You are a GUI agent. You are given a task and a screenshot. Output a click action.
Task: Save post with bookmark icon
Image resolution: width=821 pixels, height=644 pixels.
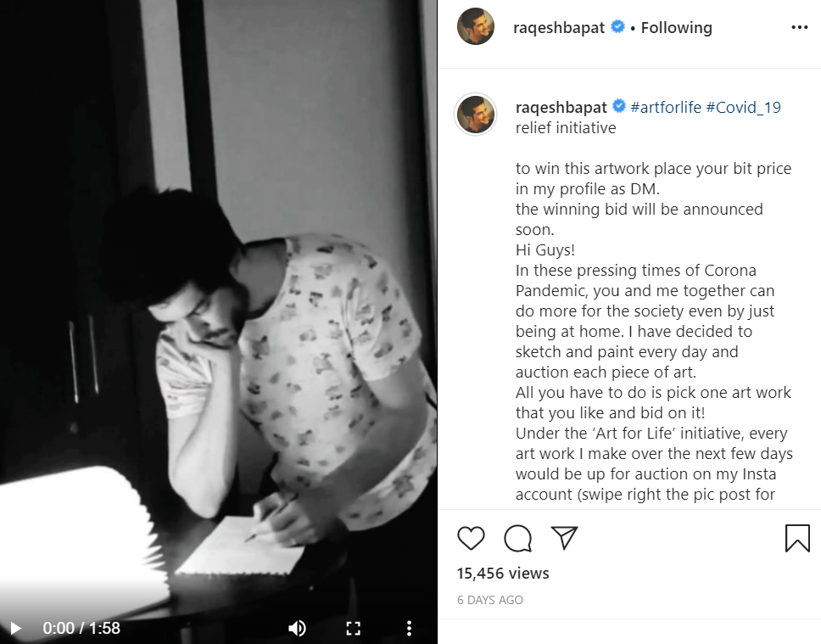coord(797,538)
